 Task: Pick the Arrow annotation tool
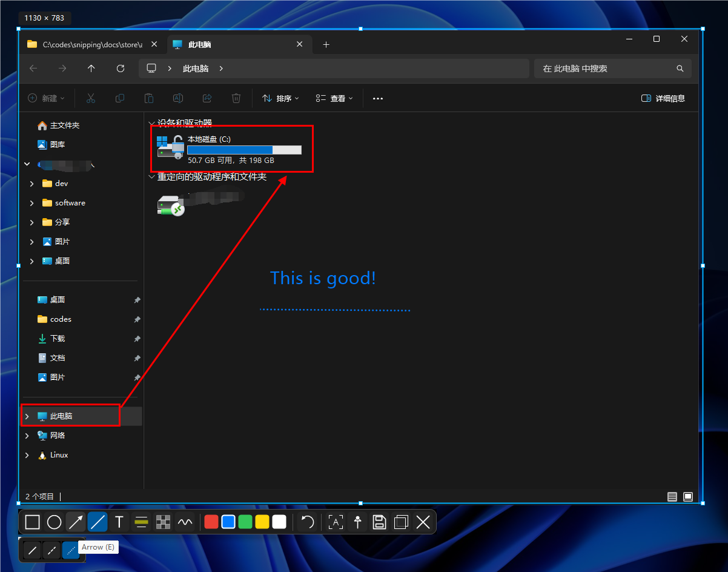(76, 522)
